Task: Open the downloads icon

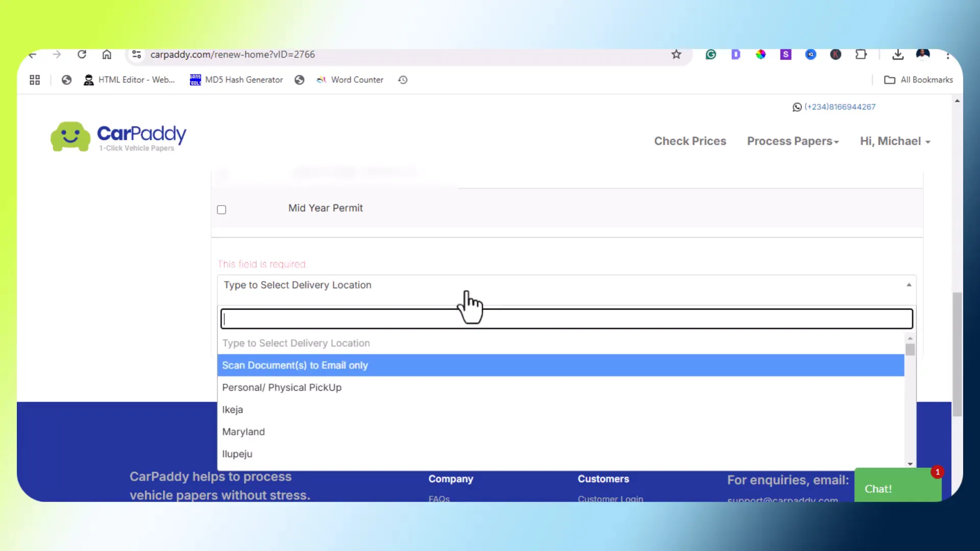Action: [898, 55]
